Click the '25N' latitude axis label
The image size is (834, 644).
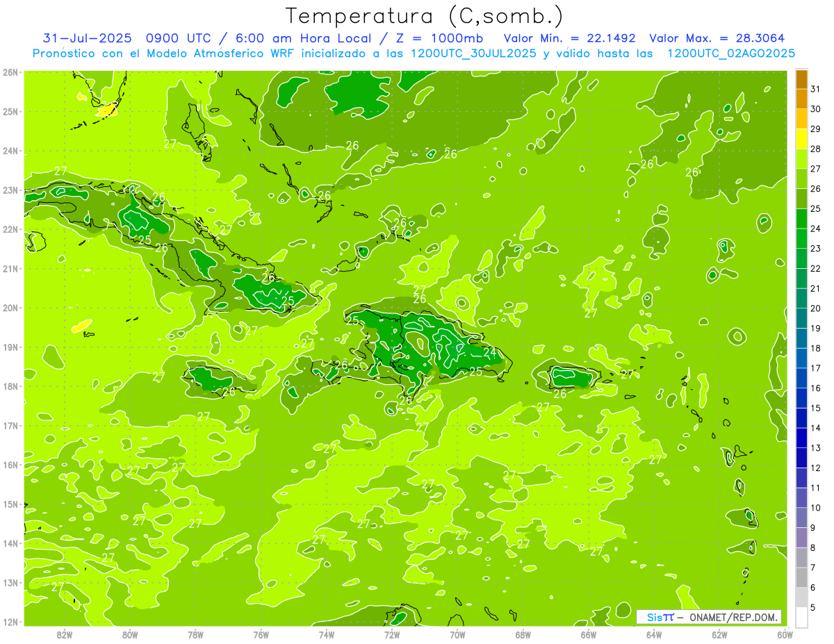10,111
